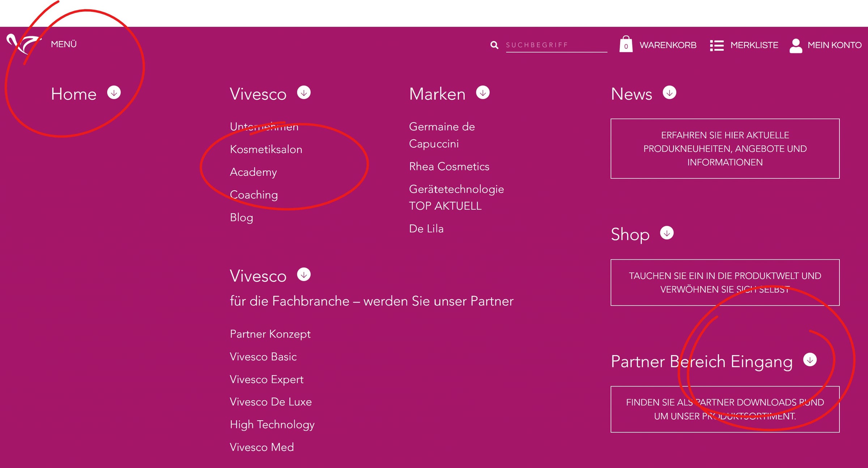Open the Vivesco Expert link
The width and height of the screenshot is (868, 468).
point(267,380)
